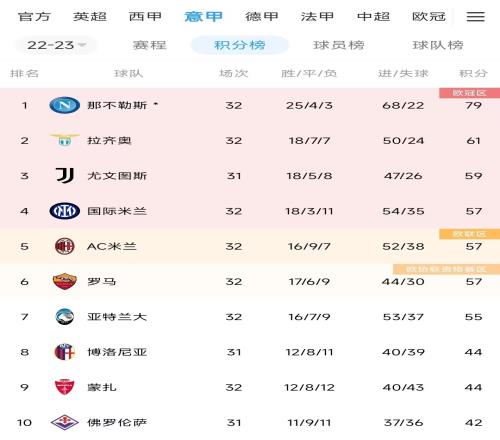Switch to the 官方 tab
The height and width of the screenshot is (440, 500).
pos(34,16)
